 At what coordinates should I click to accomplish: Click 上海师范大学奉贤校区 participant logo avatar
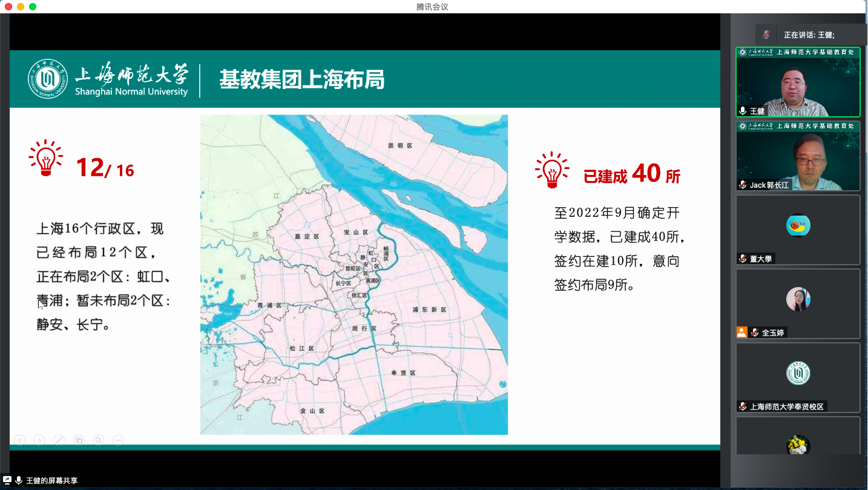coord(798,373)
